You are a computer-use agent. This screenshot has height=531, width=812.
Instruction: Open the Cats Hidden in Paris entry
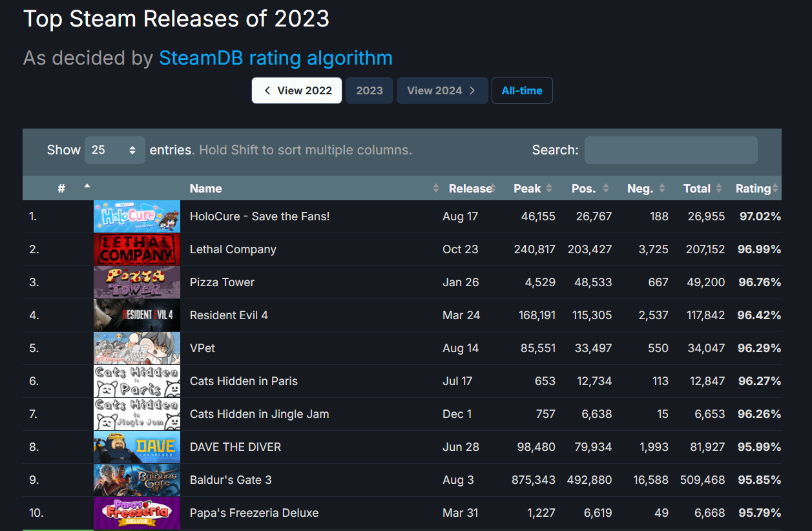pos(244,380)
